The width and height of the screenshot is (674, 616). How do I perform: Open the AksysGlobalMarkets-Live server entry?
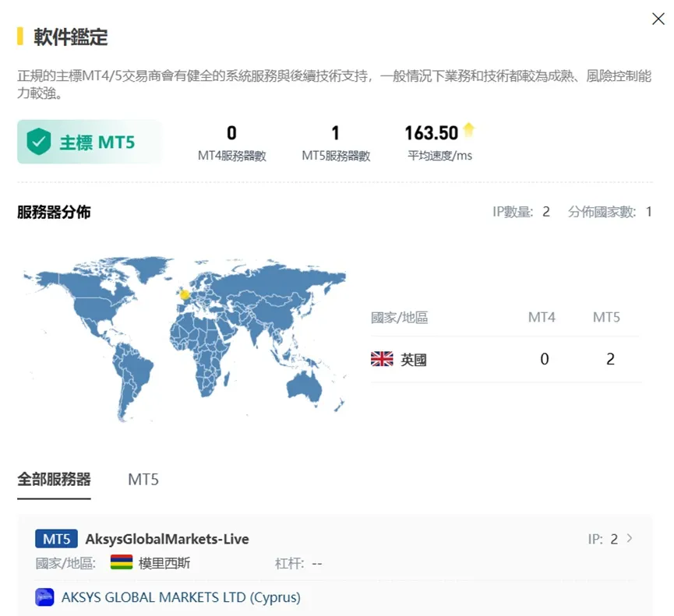click(x=168, y=539)
